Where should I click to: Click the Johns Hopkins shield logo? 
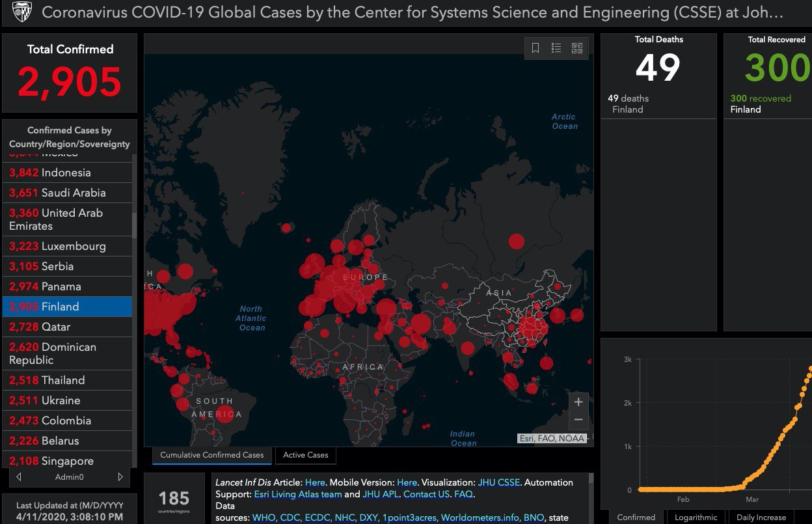[21, 12]
